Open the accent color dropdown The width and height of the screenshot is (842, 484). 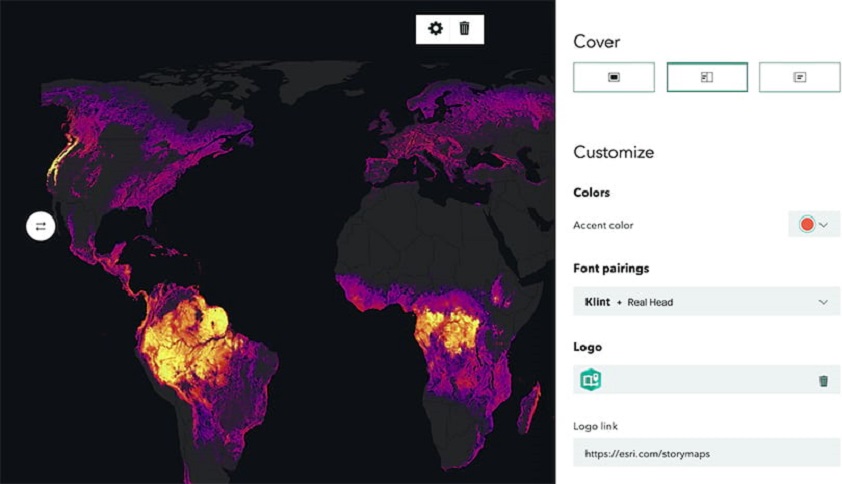[x=814, y=225]
